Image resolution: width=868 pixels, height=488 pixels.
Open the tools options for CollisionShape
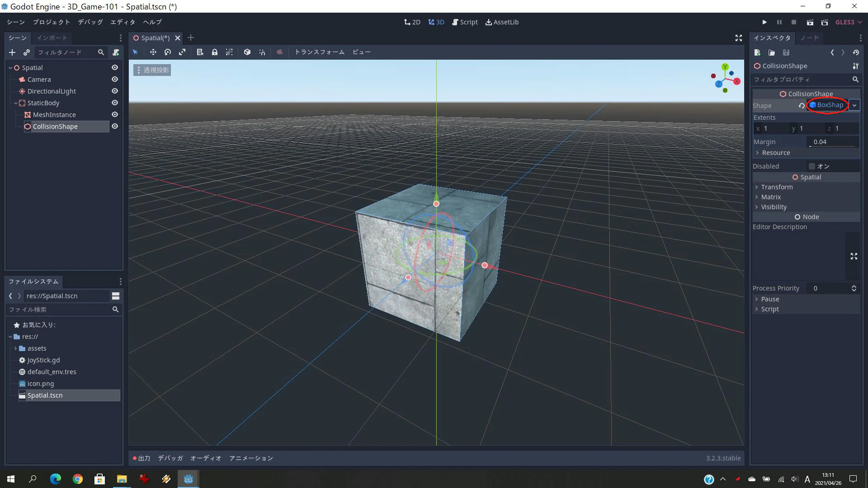click(855, 66)
